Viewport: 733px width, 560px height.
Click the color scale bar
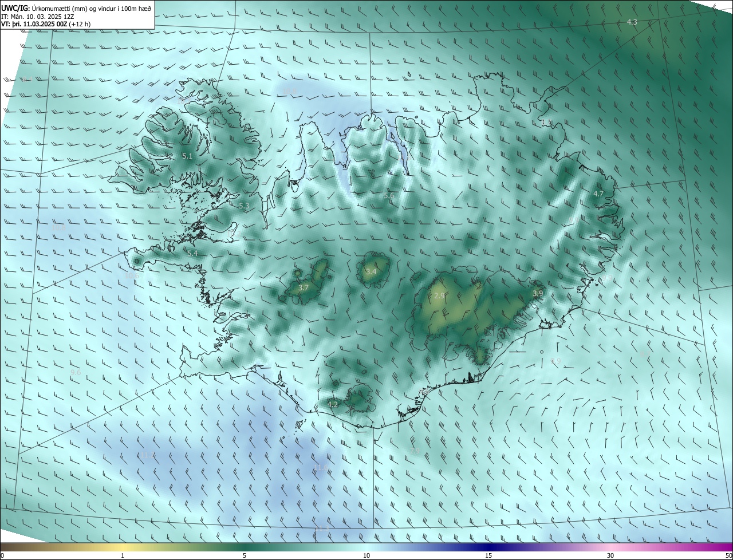coord(366,547)
